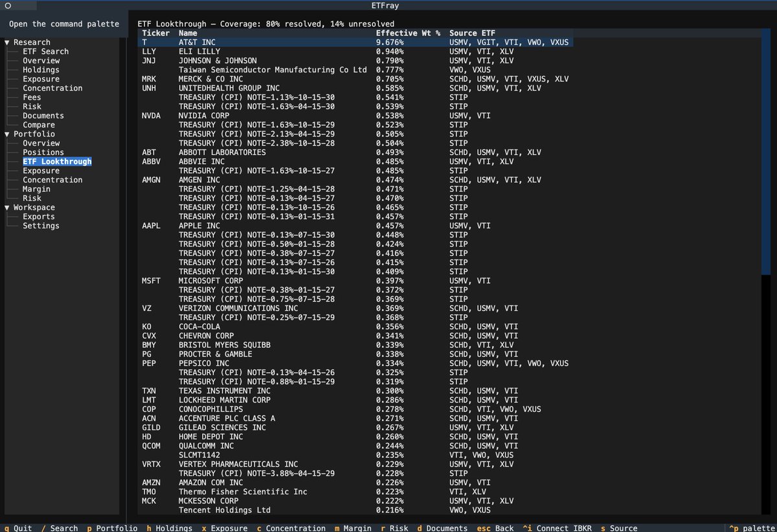This screenshot has height=532, width=777.
Task: Select the highlighted ETF Lookthrough item
Action: point(57,162)
